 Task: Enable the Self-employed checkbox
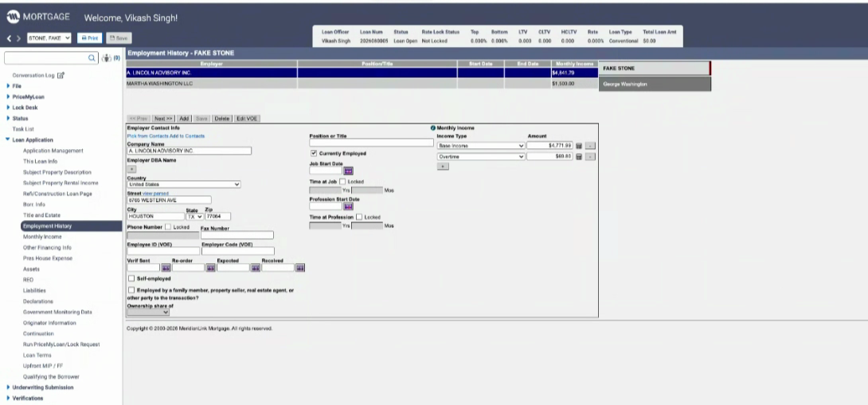click(x=131, y=279)
